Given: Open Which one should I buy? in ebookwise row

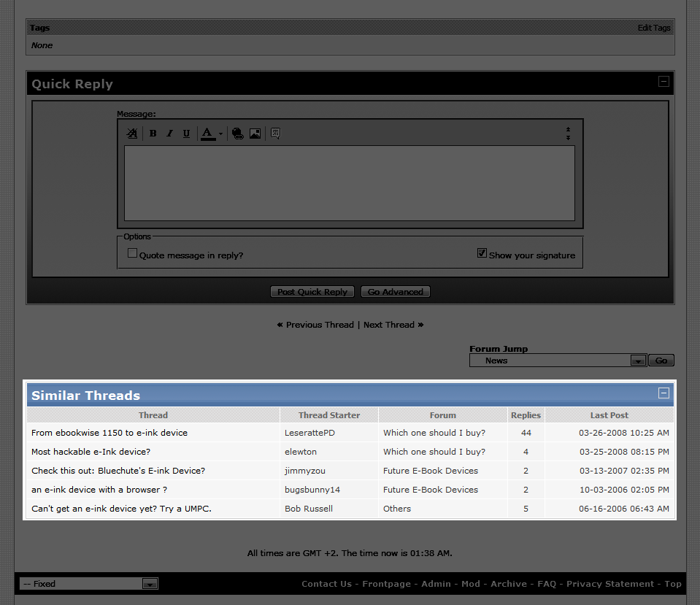Looking at the screenshot, I should pyautogui.click(x=434, y=433).
